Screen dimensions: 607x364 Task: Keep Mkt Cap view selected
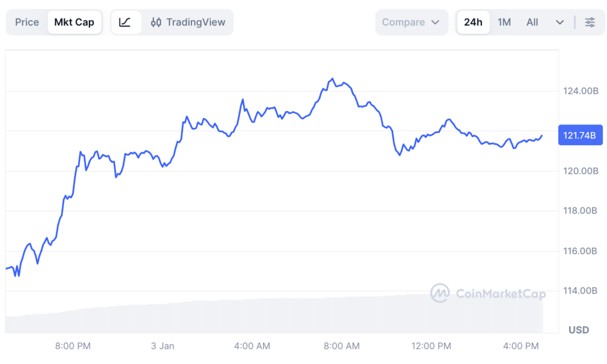point(74,22)
